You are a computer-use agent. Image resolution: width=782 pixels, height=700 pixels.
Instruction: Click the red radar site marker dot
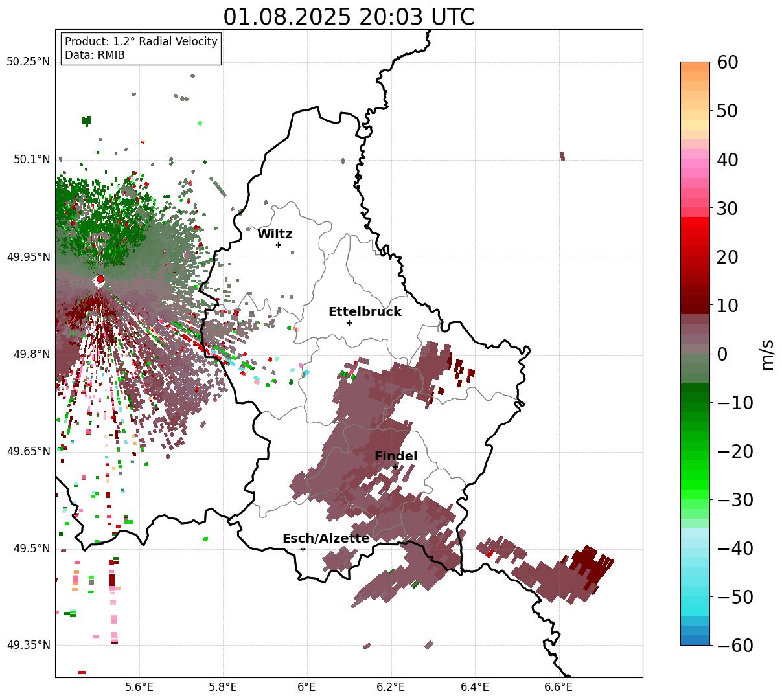point(100,279)
